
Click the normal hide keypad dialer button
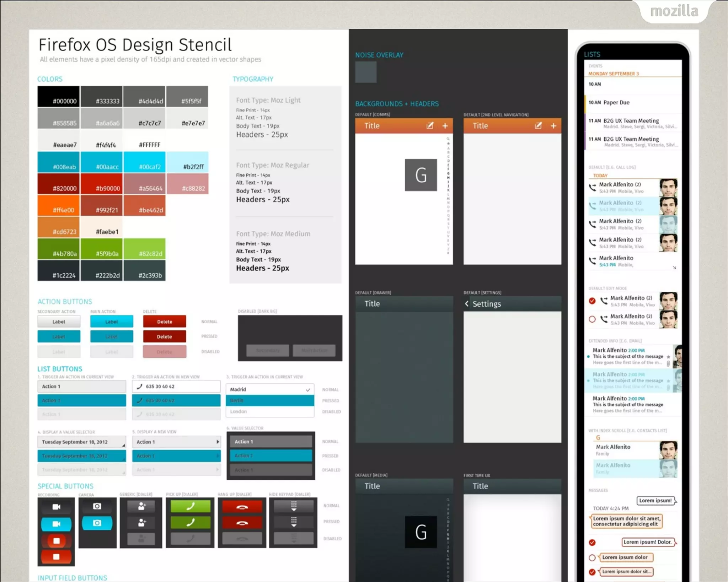[x=293, y=506]
